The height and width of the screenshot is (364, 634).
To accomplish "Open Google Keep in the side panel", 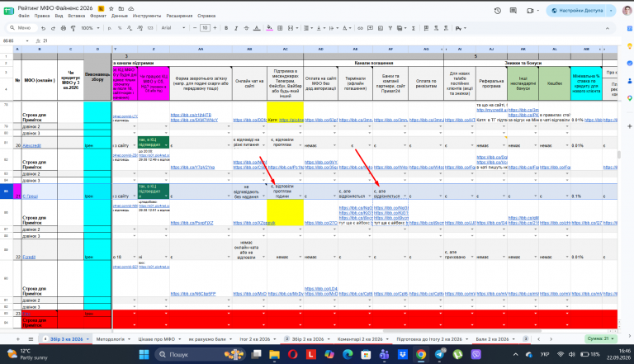I will (630, 46).
